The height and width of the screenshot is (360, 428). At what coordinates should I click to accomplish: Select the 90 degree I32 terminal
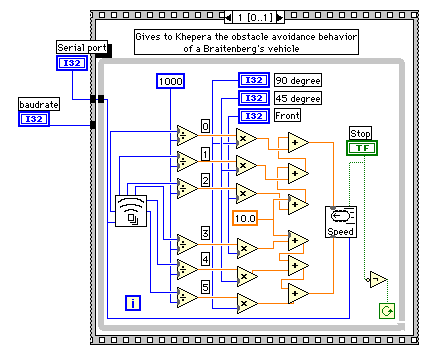pos(254,80)
